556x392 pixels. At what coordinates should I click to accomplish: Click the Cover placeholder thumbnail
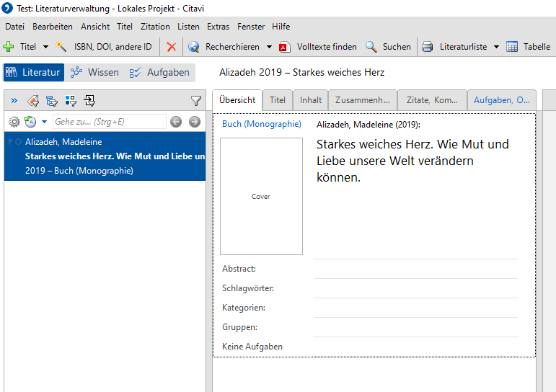click(x=261, y=196)
